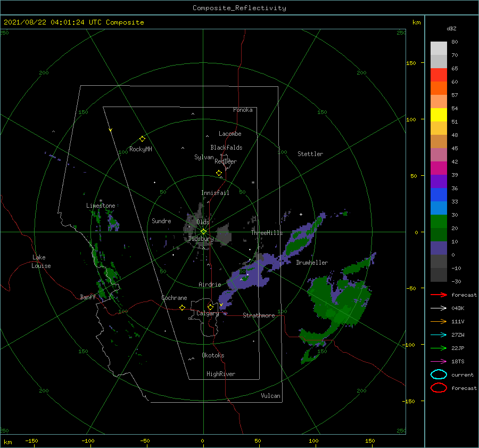This screenshot has width=479, height=448.
Task: Click the RockyMH label
Action: (x=141, y=149)
